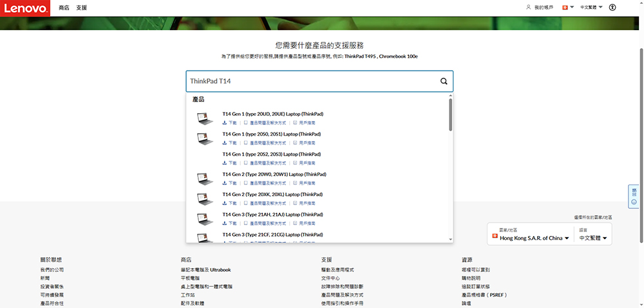Click 產品問題及解決方式 for T14 Gen 1 (20UD, 20UE)
This screenshot has height=308, width=644.
[265, 123]
